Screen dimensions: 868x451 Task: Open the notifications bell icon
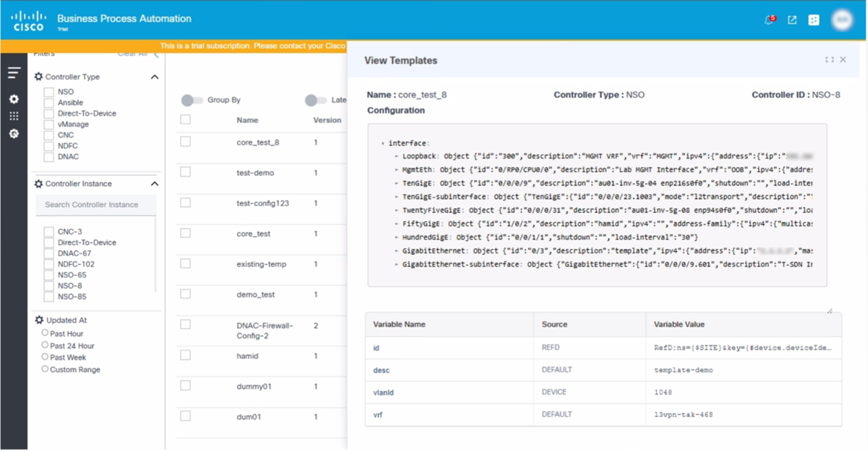tap(768, 20)
